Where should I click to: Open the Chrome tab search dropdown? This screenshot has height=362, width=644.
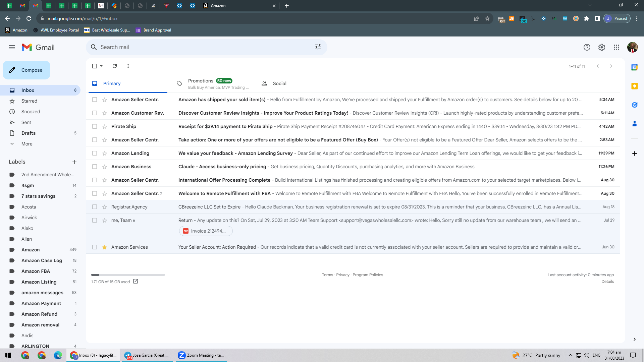coord(590,5)
